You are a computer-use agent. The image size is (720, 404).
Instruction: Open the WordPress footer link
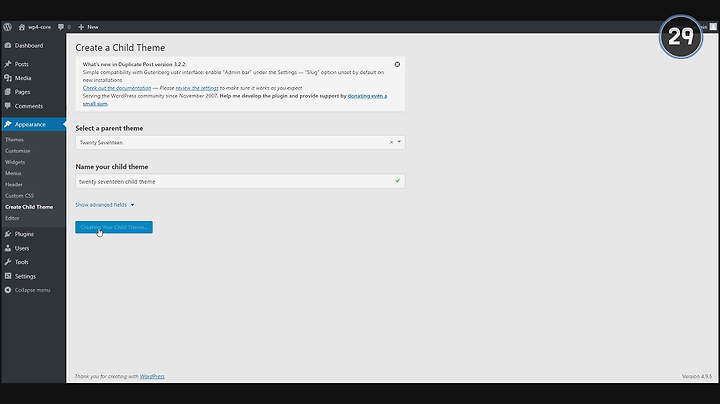coord(152,376)
